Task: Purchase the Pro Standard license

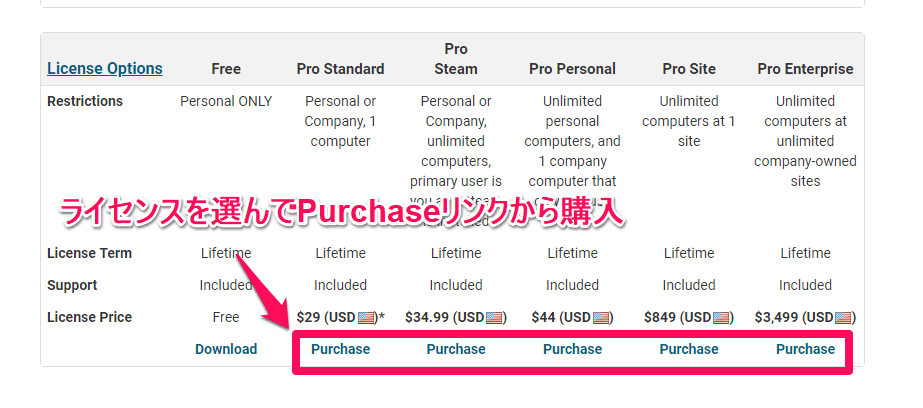Action: [x=340, y=349]
